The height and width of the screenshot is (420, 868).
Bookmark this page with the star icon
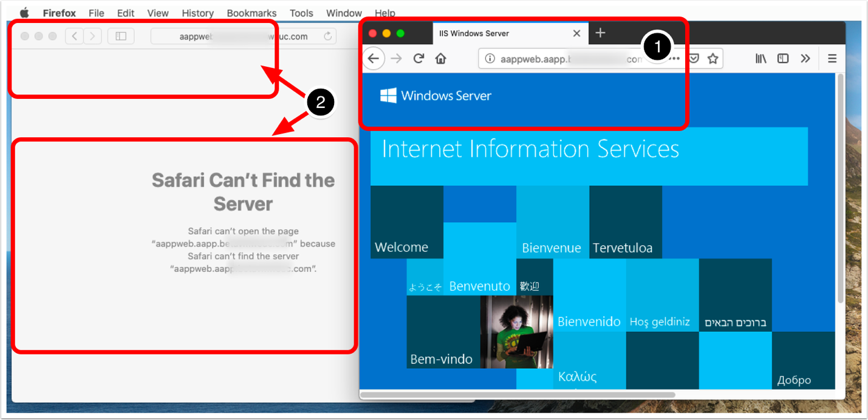(713, 58)
